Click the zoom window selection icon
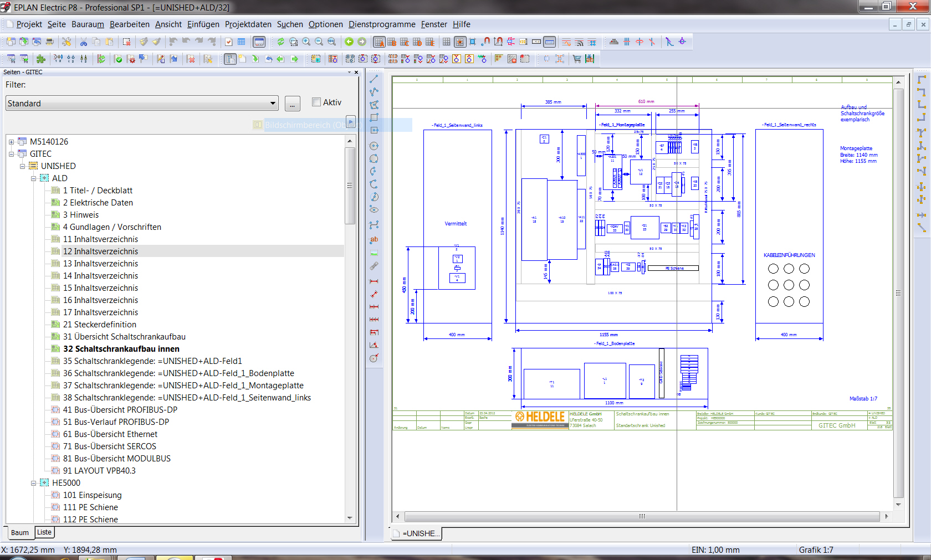The height and width of the screenshot is (560, 931). [293, 42]
